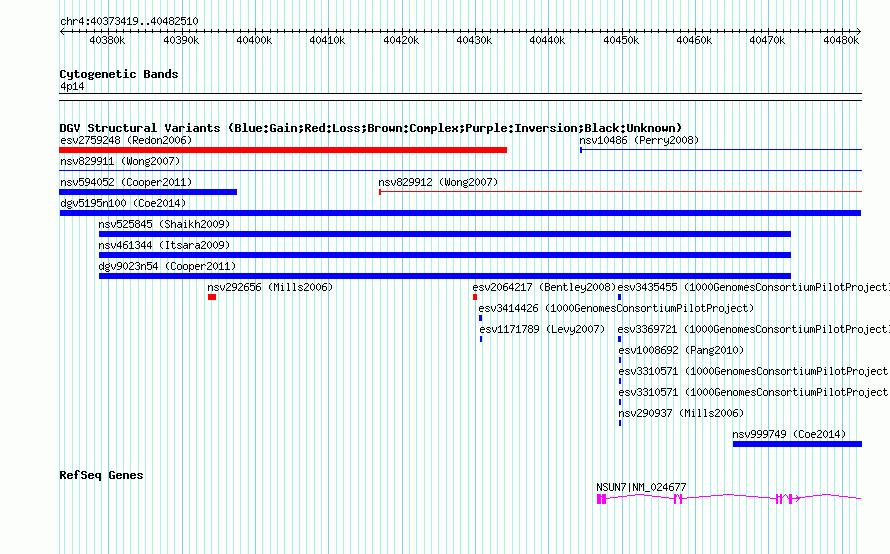This screenshot has width=890, height=554.
Task: Select the blue dgv5195n100 (Coe2014) bar
Action: click(x=460, y=213)
